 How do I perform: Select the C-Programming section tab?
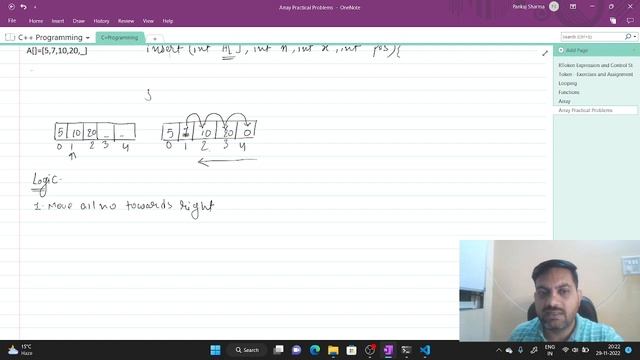pyautogui.click(x=120, y=38)
